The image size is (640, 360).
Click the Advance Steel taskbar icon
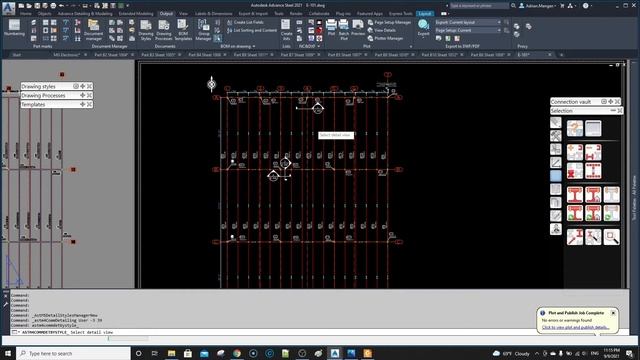point(335,353)
